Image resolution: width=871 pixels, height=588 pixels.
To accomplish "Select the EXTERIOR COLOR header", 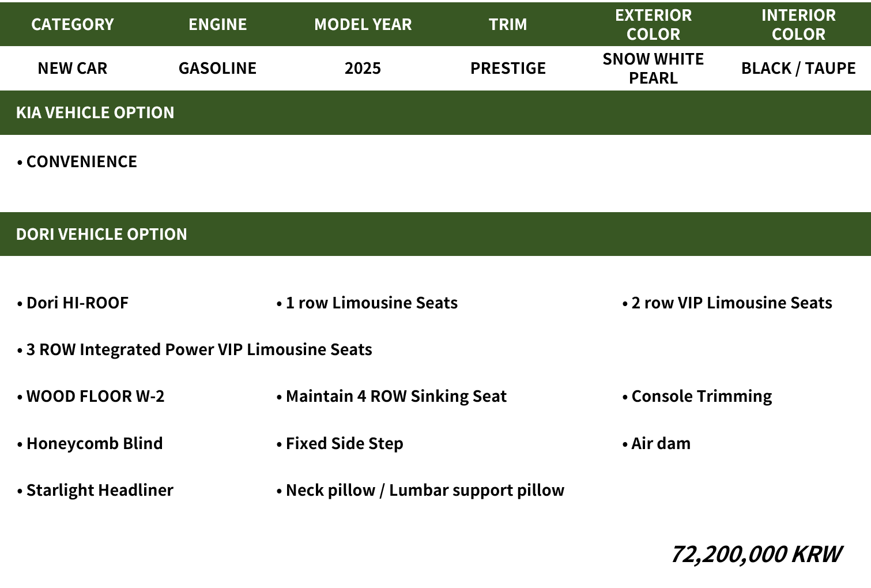I will point(653,24).
